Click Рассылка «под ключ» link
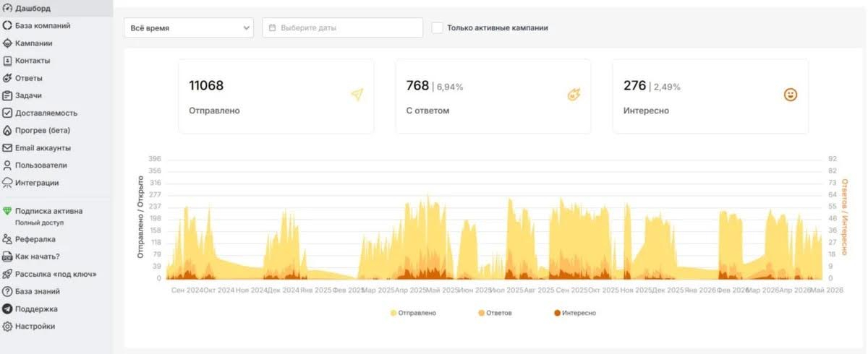The height and width of the screenshot is (354, 868). point(56,275)
